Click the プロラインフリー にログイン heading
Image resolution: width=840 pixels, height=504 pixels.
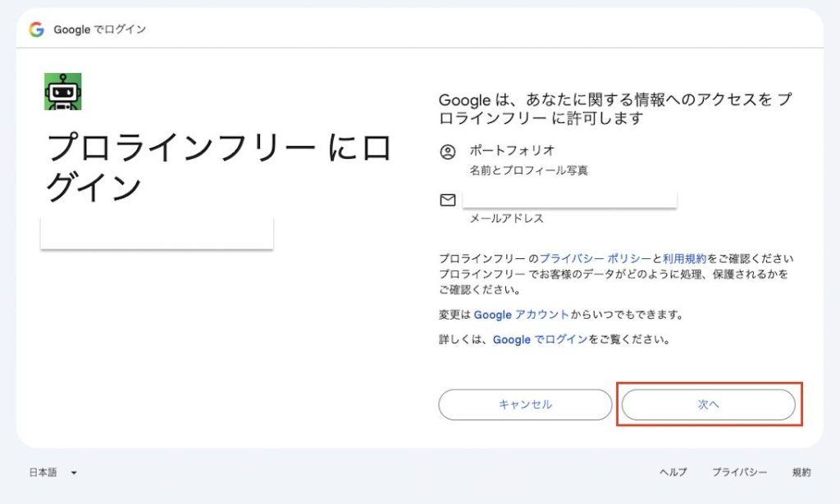point(218,167)
